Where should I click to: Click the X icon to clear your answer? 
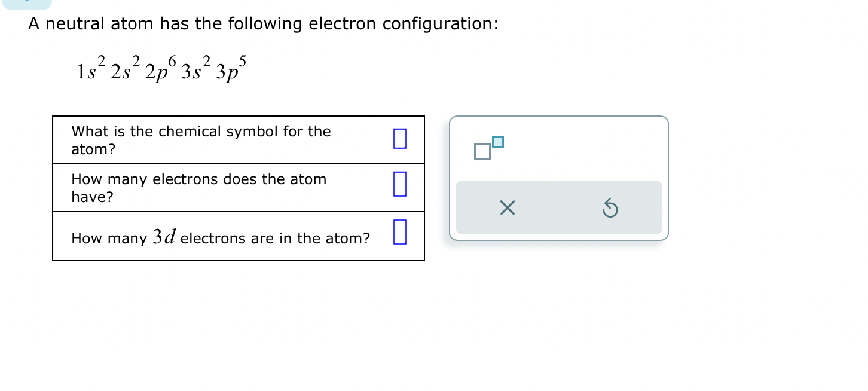pos(507,207)
